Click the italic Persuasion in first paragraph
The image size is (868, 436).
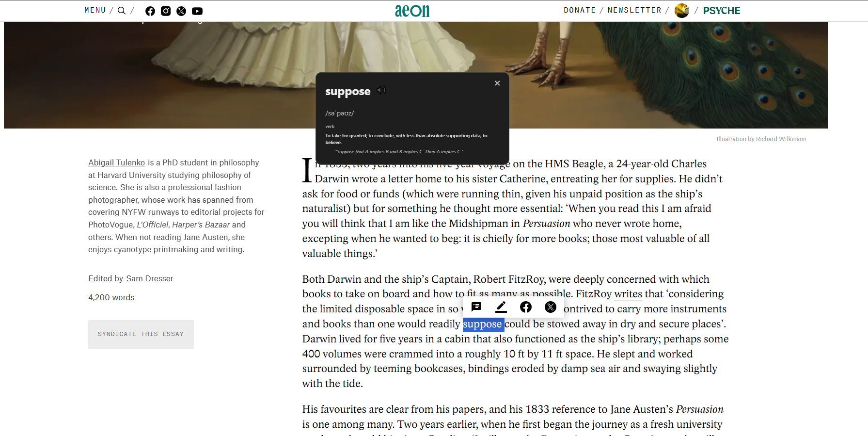coord(546,224)
